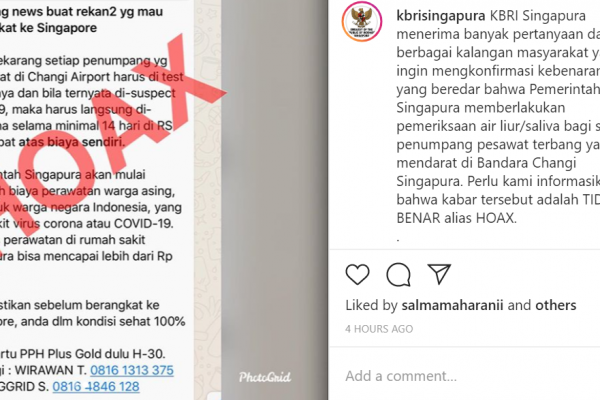Screen dimensions: 600x400
Task: Share post using paper plane icon
Action: 439,274
